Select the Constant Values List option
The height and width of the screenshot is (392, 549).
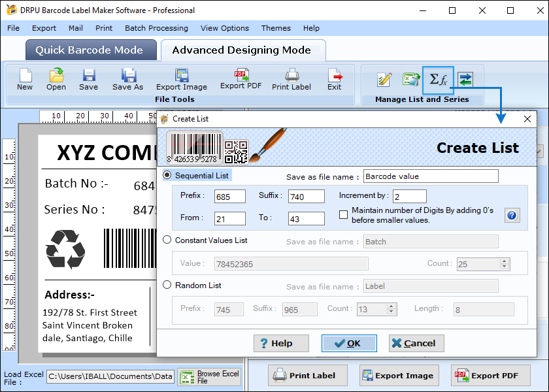click(x=167, y=240)
